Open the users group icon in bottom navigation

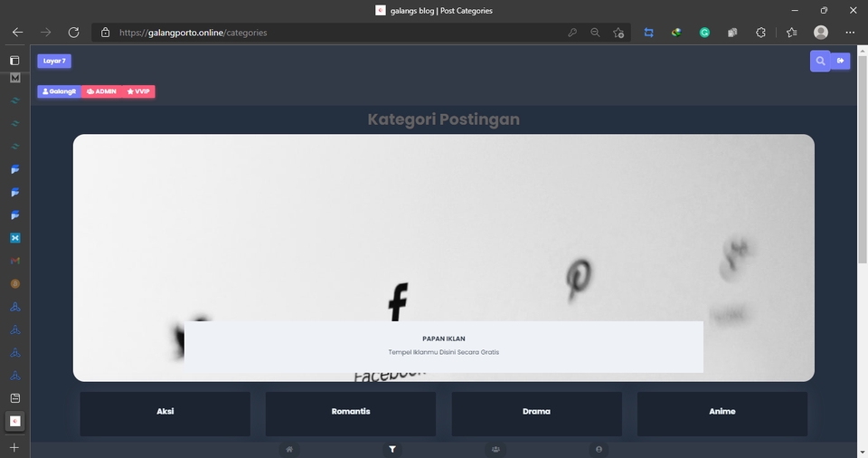click(x=495, y=450)
